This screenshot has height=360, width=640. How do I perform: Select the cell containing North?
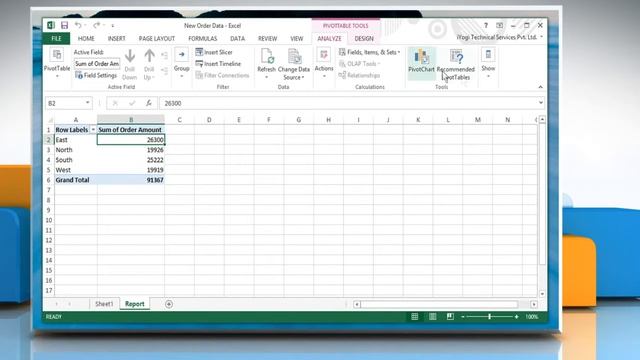(76, 150)
